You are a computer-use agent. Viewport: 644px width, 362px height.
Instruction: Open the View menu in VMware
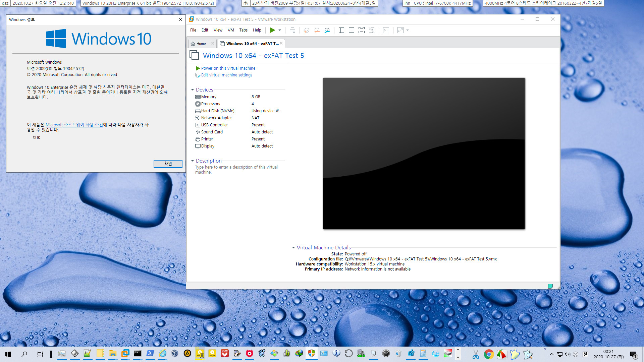[x=218, y=30]
